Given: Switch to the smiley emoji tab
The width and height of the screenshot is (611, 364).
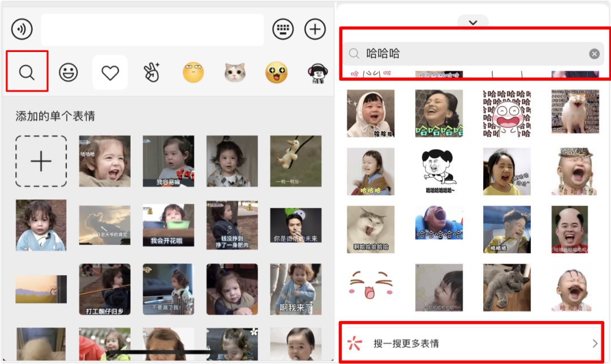Looking at the screenshot, I should point(68,72).
